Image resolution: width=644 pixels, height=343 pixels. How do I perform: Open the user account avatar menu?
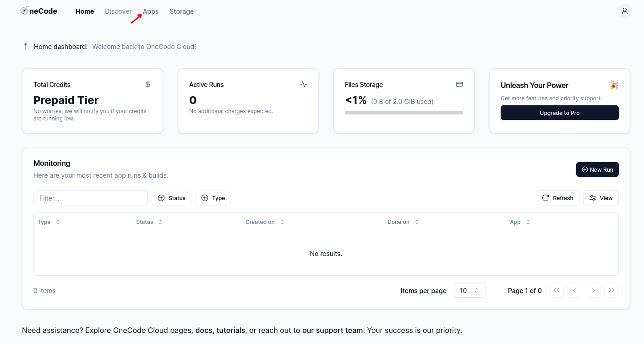pos(624,11)
